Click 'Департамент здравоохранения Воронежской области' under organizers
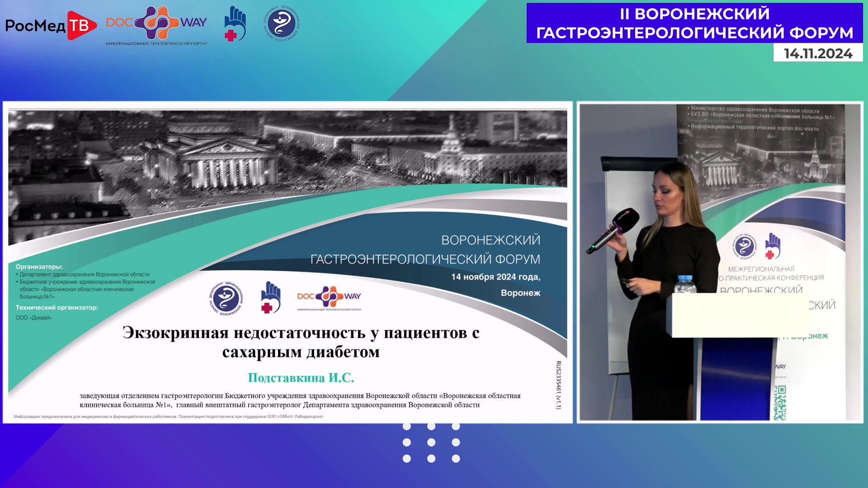Viewport: 868px width, 488px height. coord(84,274)
